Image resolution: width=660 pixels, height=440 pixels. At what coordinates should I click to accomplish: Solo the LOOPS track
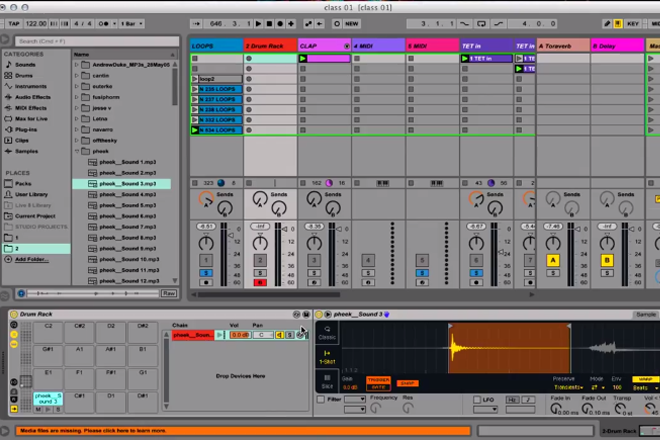205,272
